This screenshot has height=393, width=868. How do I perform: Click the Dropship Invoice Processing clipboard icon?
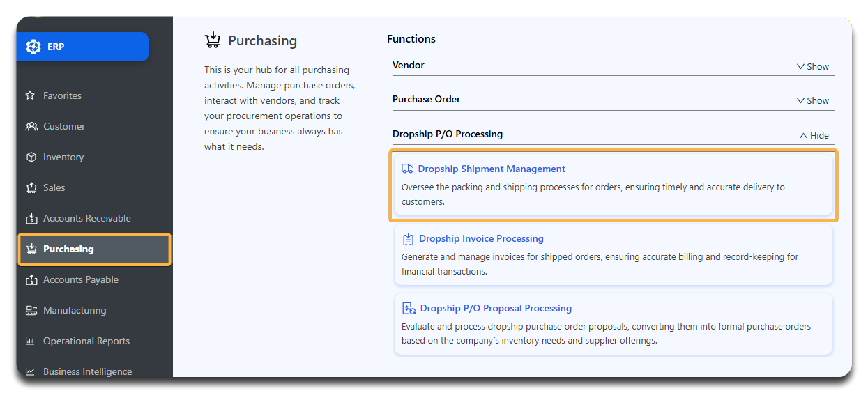pos(408,239)
